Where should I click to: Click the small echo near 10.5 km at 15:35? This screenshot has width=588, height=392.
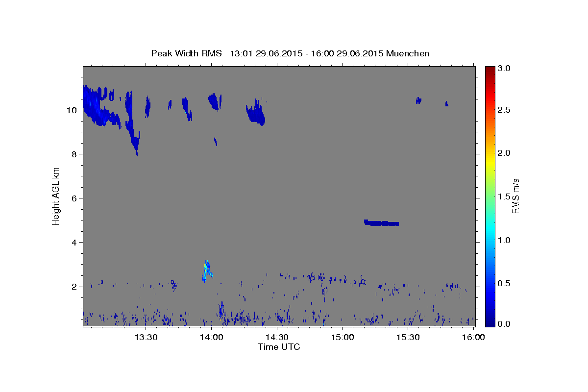click(x=418, y=100)
